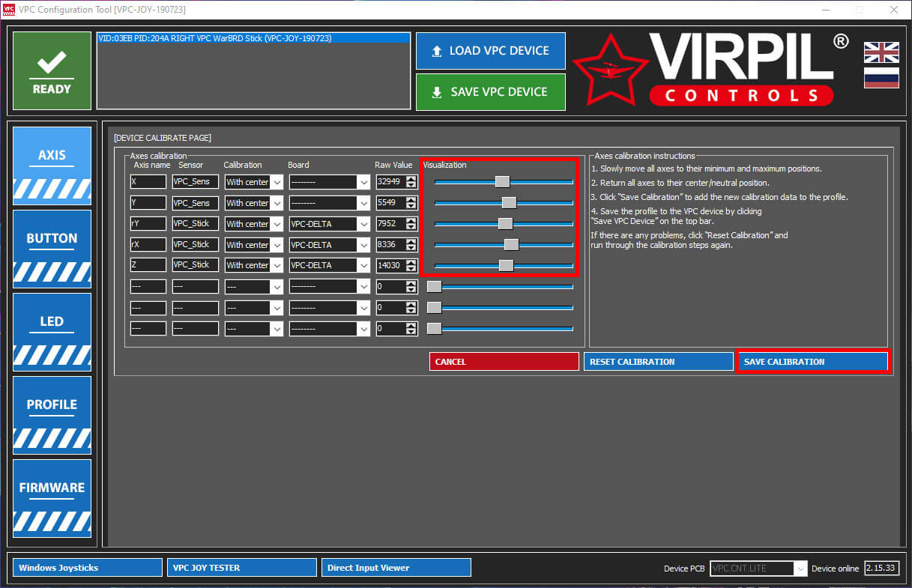Open Windows Joysticks
Screen dimensions: 912x588
pos(88,568)
